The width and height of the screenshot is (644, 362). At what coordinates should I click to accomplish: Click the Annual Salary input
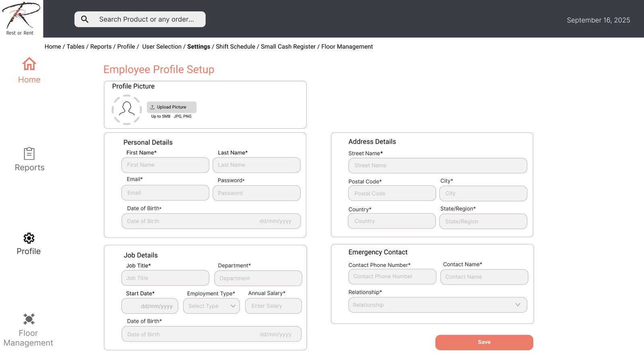(273, 306)
